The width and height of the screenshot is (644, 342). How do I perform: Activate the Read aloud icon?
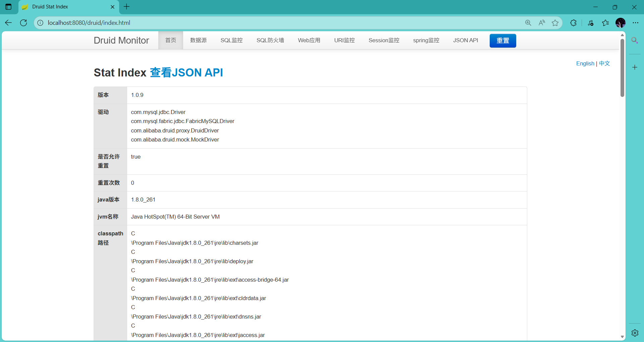coord(542,23)
